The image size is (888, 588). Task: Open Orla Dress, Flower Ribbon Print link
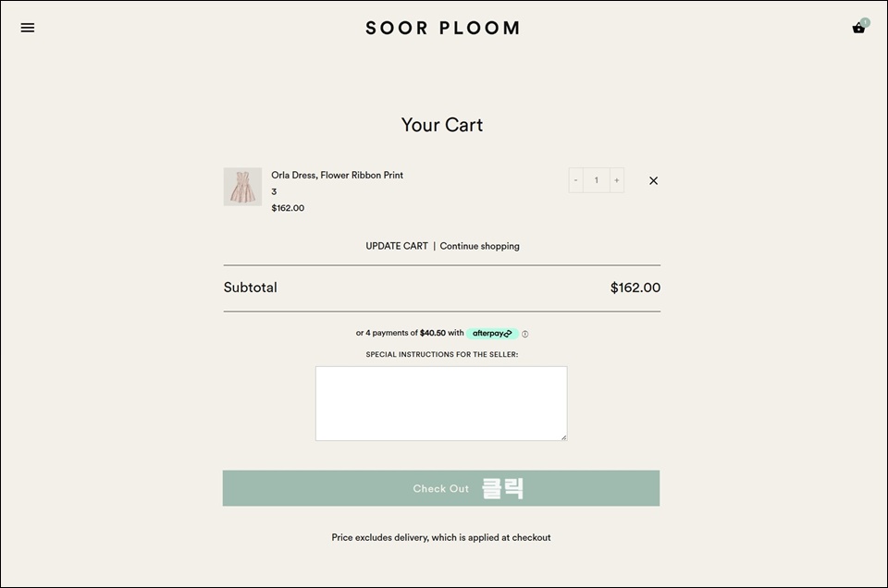coord(337,175)
